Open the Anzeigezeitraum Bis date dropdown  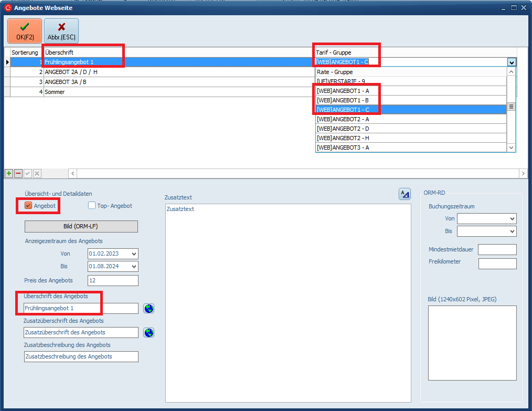point(134,266)
